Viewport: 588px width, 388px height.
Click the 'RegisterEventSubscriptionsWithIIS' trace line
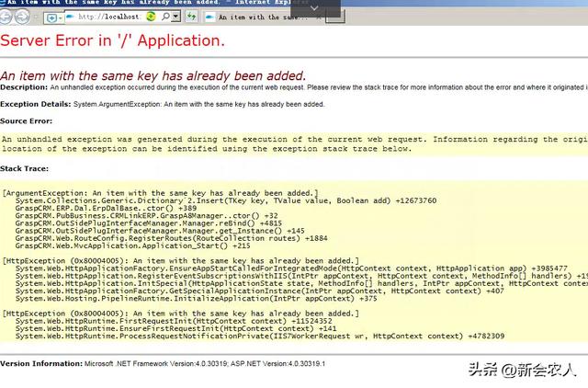(301, 276)
